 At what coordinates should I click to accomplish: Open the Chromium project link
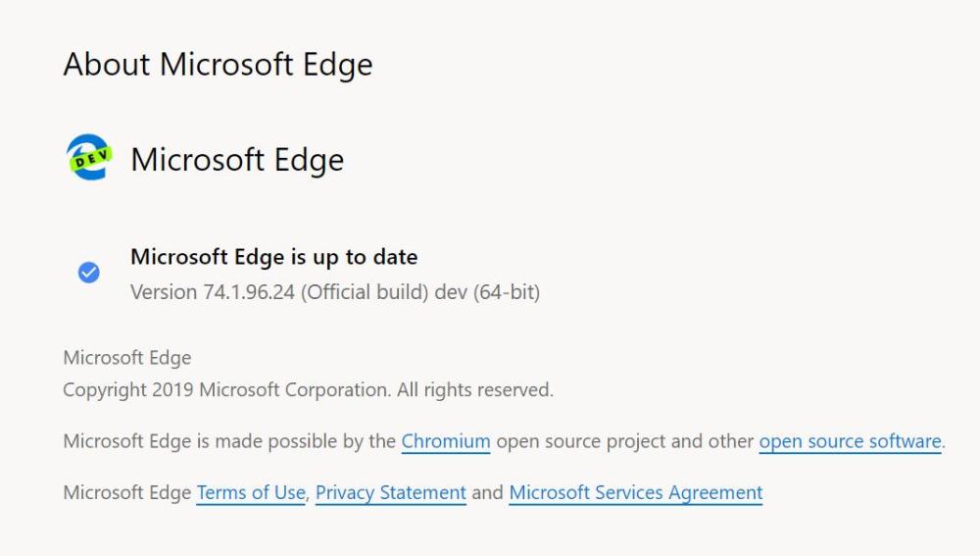(x=446, y=441)
